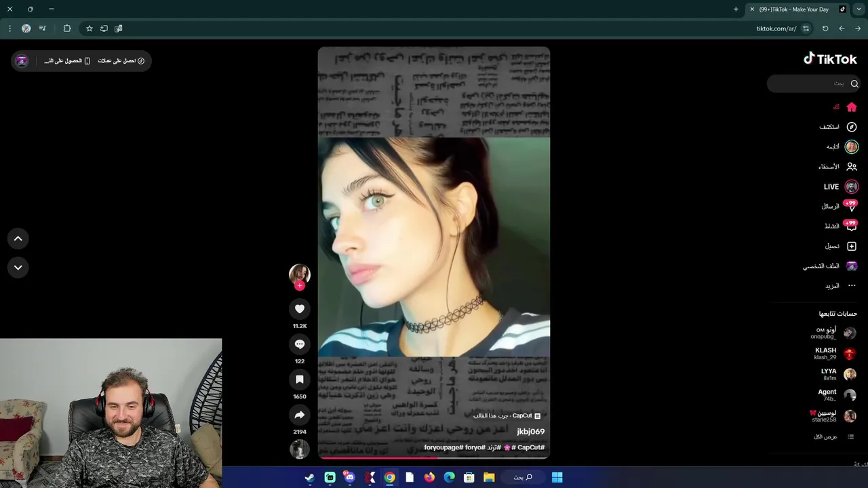The image size is (868, 488).
Task: Open followed account LYYA
Action: point(839,375)
